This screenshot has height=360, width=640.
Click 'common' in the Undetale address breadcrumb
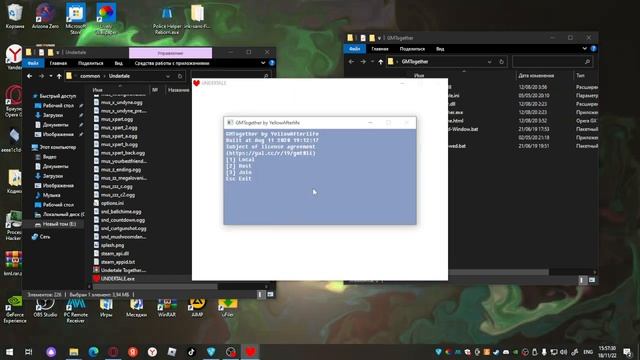coord(90,76)
